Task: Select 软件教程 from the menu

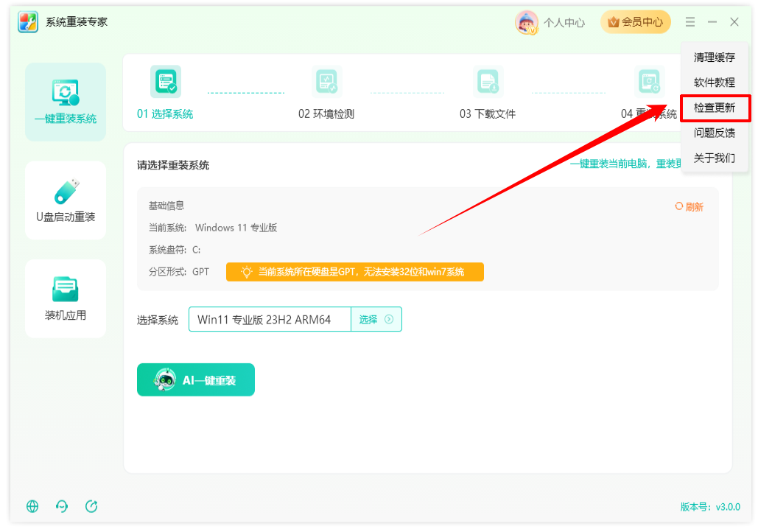Action: coord(714,83)
